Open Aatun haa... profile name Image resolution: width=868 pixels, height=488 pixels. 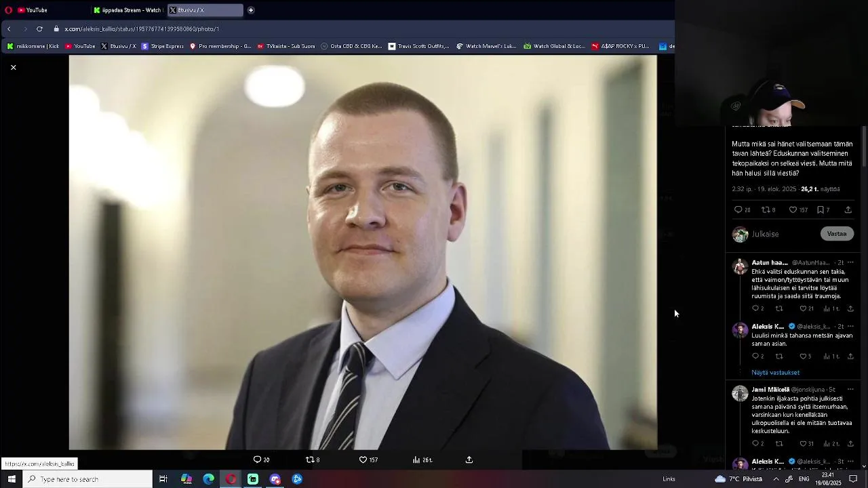[x=770, y=262]
